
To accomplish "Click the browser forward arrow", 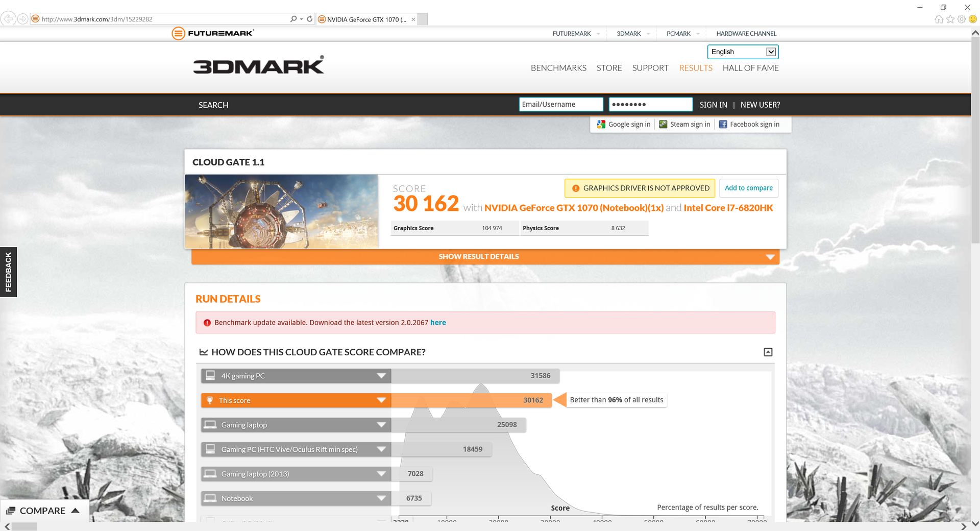I will (22, 19).
